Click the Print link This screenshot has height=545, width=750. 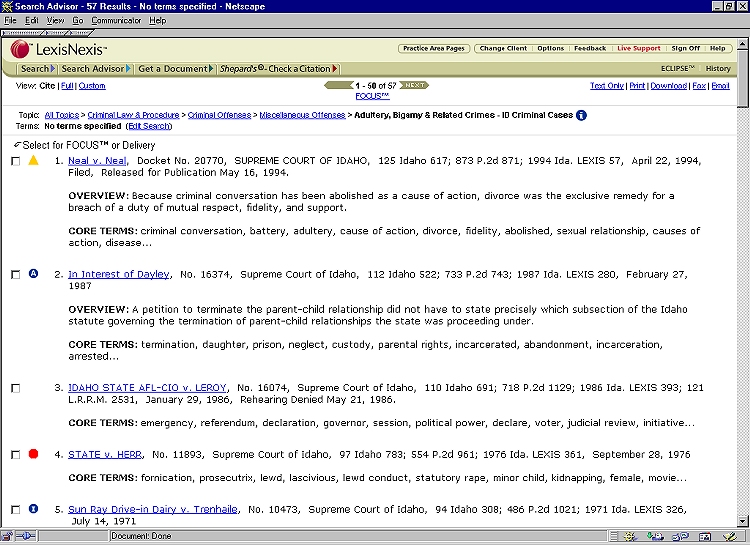pyautogui.click(x=637, y=86)
